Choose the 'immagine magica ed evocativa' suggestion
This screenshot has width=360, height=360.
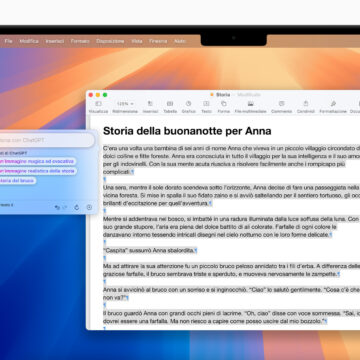point(37,161)
